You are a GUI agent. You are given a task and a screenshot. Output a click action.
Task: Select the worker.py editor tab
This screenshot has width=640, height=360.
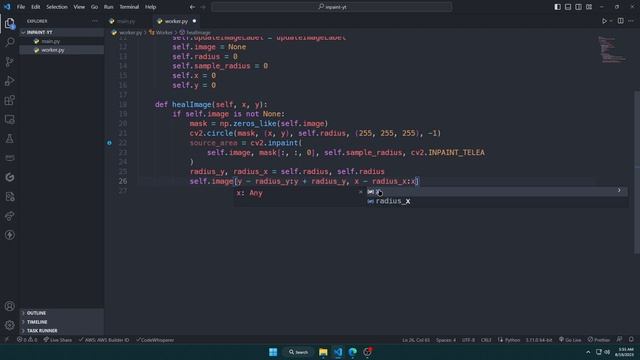tap(176, 21)
